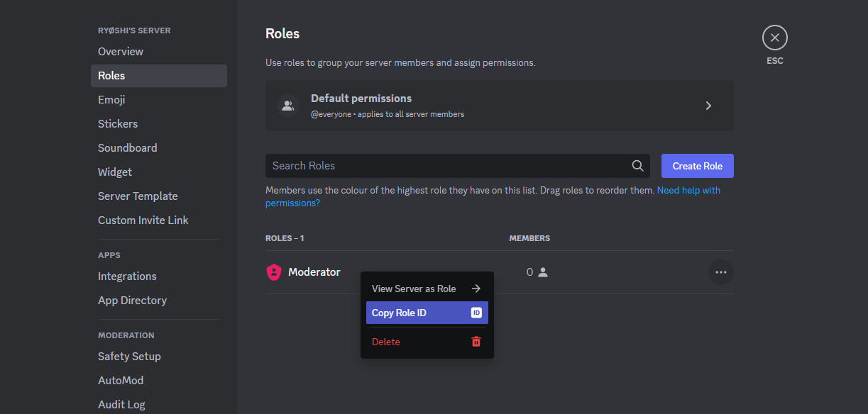Focus the Search Roles input field
Image resolution: width=868 pixels, height=414 pixels.
[447, 166]
